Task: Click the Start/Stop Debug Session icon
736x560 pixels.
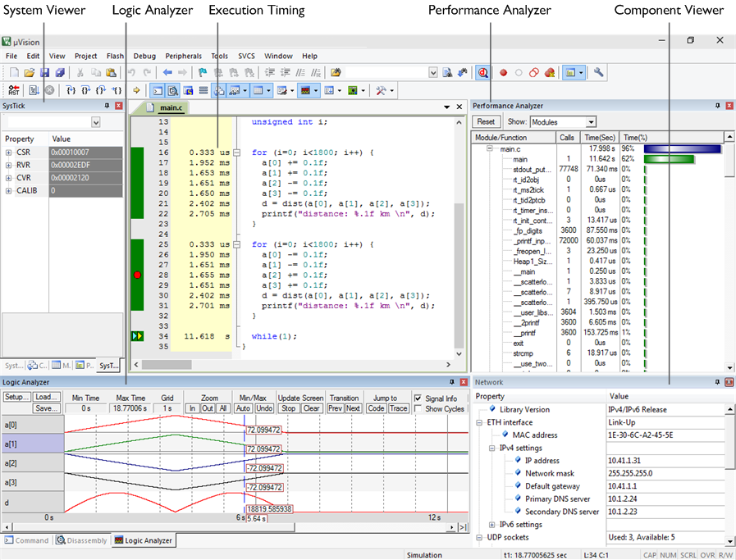Action: tap(482, 73)
